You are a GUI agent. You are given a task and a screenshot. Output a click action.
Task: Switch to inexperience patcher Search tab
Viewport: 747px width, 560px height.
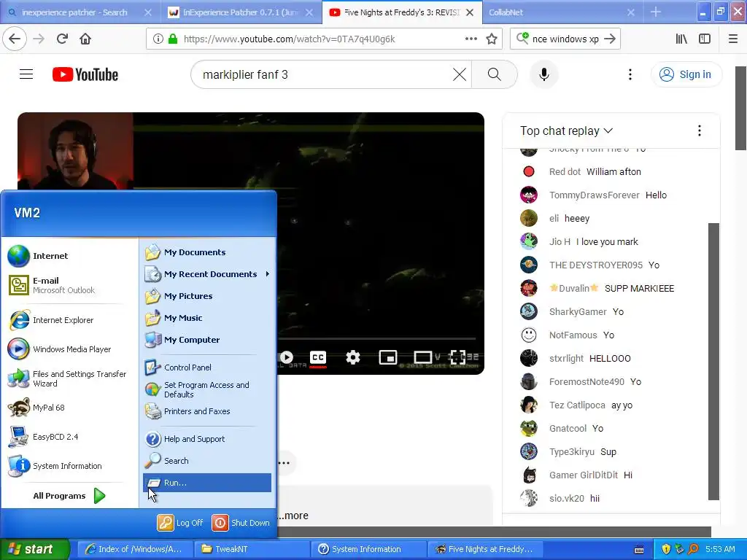[x=74, y=12]
